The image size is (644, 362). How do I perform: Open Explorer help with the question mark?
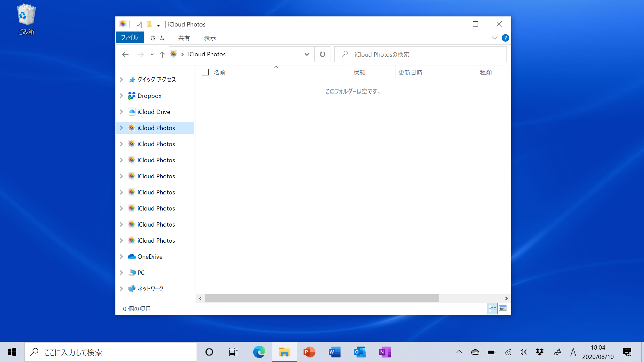[505, 38]
